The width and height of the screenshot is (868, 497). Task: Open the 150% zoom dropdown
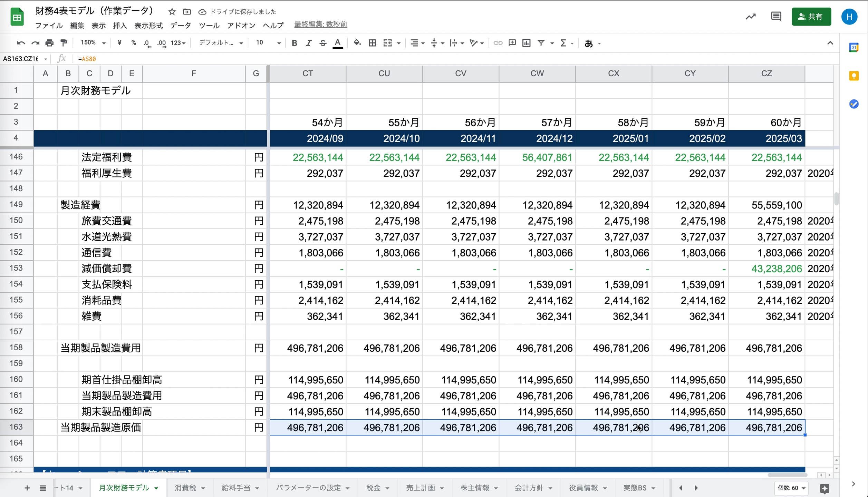click(x=93, y=43)
